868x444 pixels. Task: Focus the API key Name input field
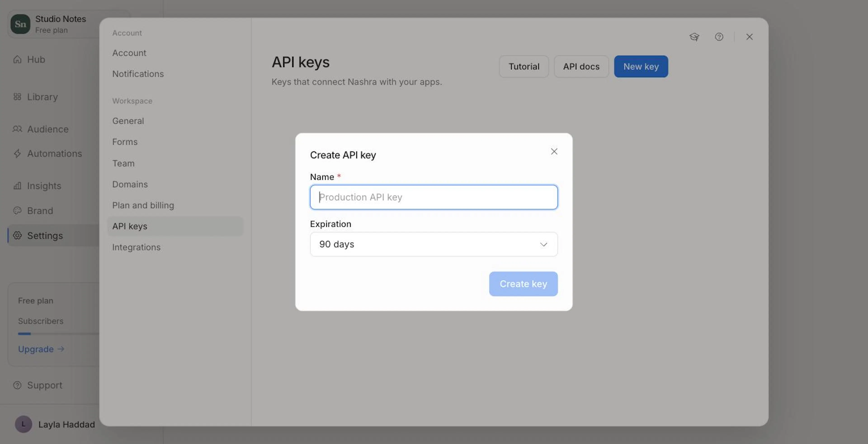(x=434, y=197)
